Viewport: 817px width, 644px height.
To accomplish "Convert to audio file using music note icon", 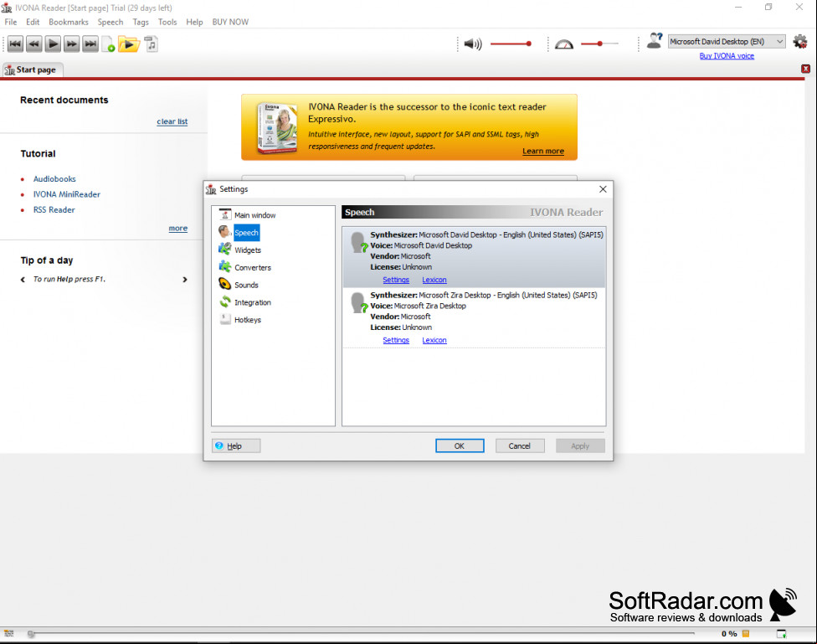I will tap(152, 44).
